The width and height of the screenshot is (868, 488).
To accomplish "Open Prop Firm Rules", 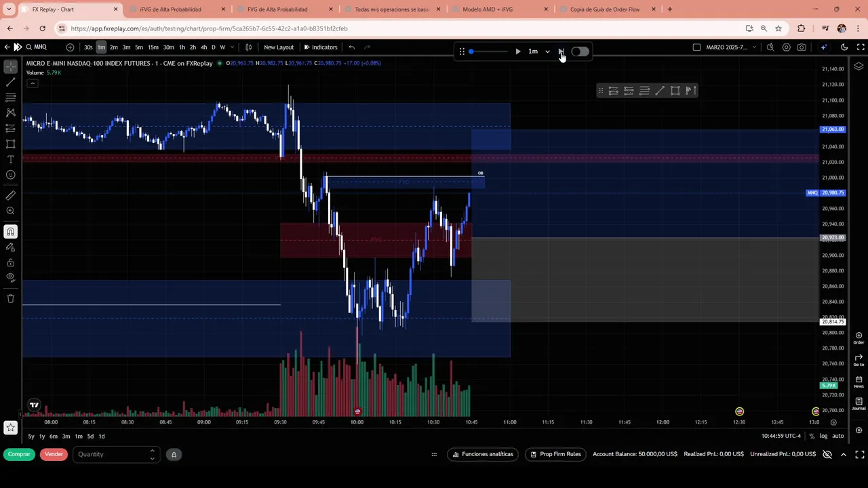I will click(555, 454).
